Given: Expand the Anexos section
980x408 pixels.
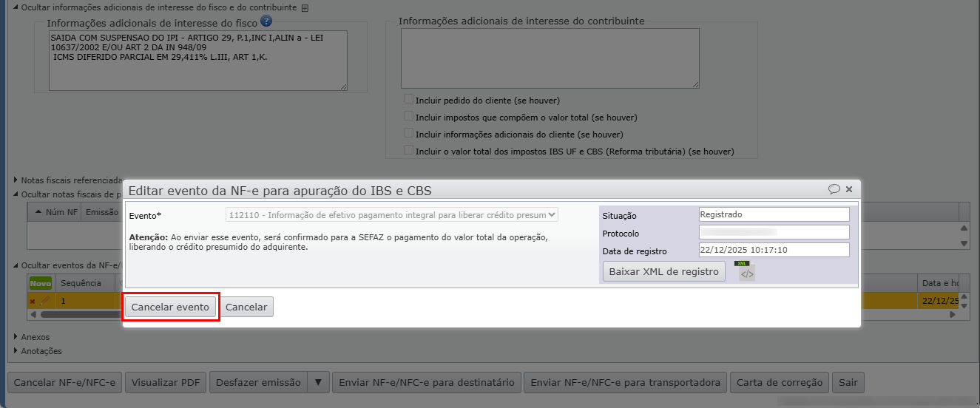Looking at the screenshot, I should pos(16,337).
